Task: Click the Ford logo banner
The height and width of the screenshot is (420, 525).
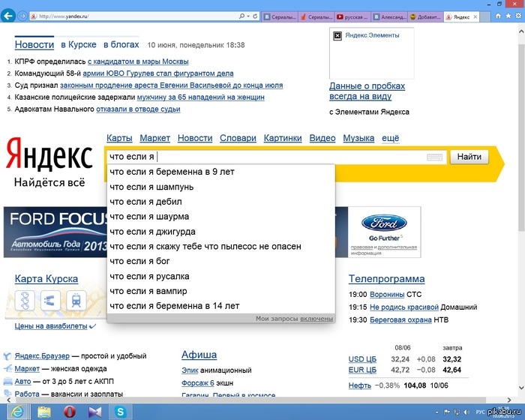Action: 384,232
